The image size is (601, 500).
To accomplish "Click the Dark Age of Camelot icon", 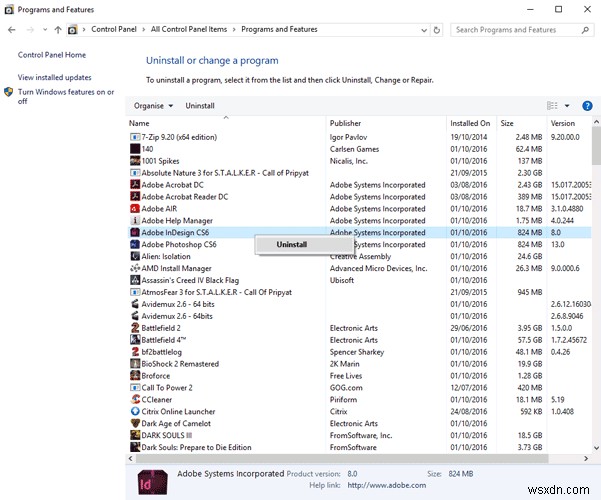I will (x=135, y=423).
